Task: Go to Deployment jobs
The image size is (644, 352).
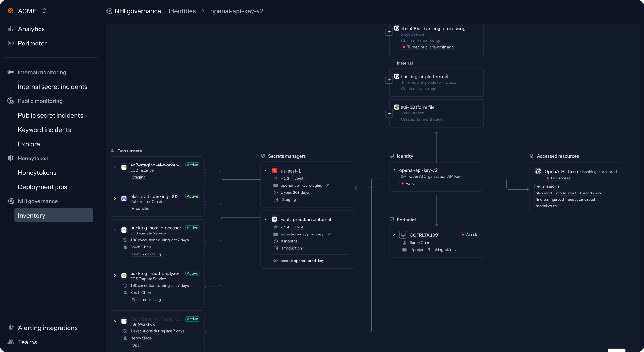Action: (x=42, y=187)
